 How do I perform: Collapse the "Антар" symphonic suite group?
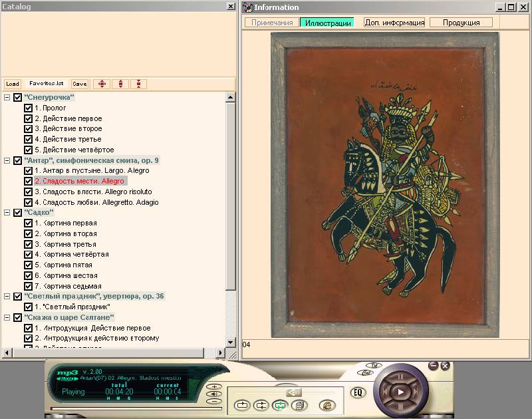[7, 160]
